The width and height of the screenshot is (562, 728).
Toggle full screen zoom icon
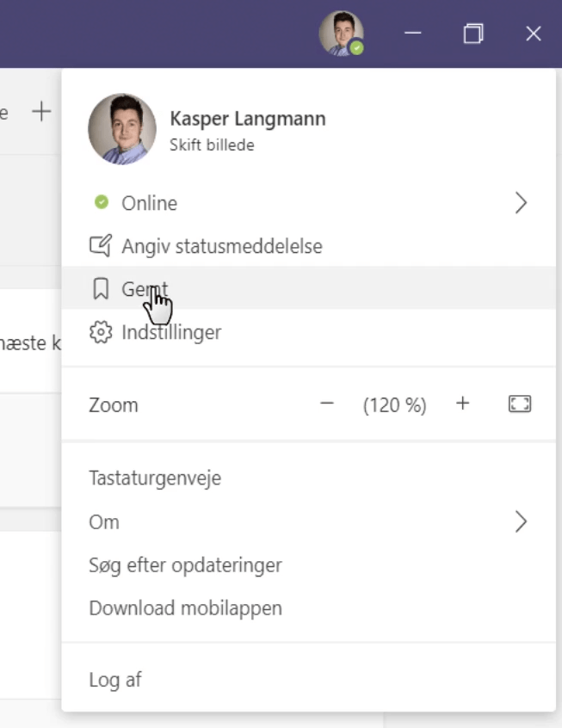(x=519, y=404)
